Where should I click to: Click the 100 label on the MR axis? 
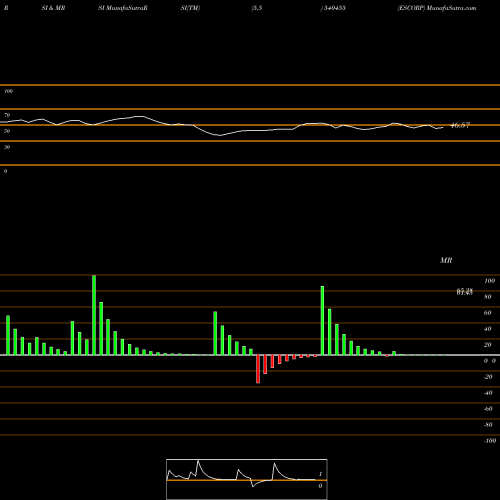point(489,281)
